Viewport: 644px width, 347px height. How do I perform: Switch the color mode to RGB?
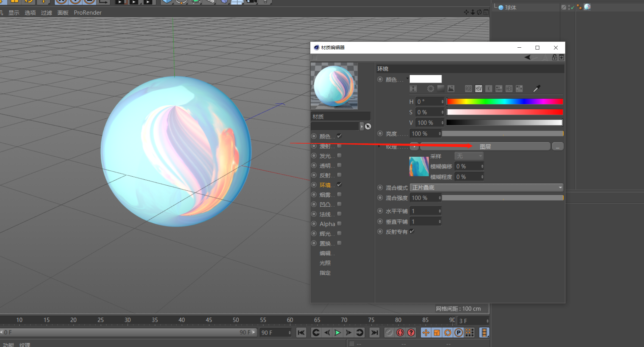(x=468, y=89)
